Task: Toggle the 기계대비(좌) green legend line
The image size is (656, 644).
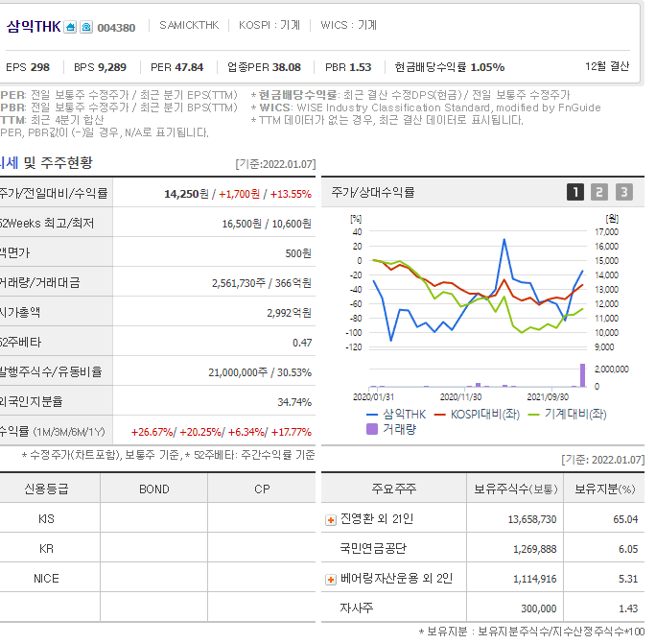Action: click(x=568, y=415)
